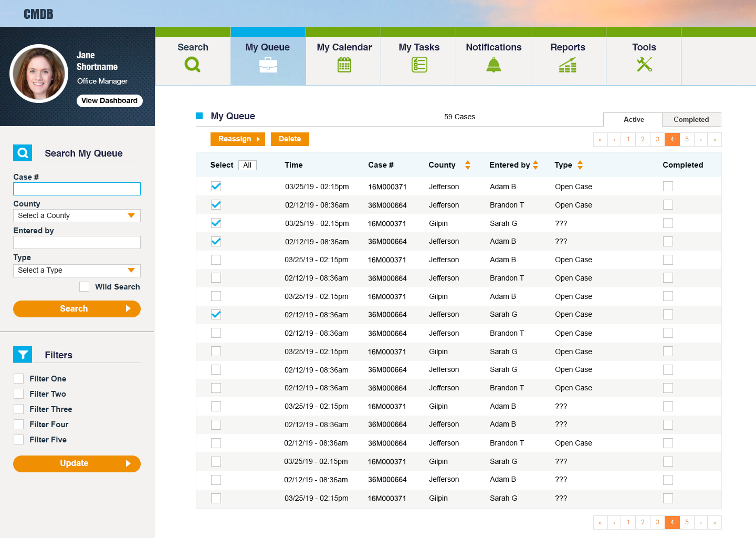The height and width of the screenshot is (538, 756).
Task: Click the Filters funnel icon in sidebar
Action: point(22,355)
